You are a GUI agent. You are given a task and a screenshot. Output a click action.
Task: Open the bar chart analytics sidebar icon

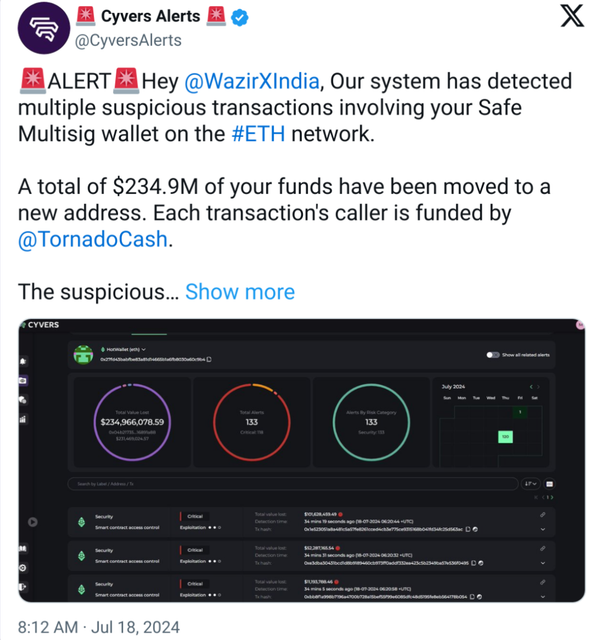[x=23, y=419]
